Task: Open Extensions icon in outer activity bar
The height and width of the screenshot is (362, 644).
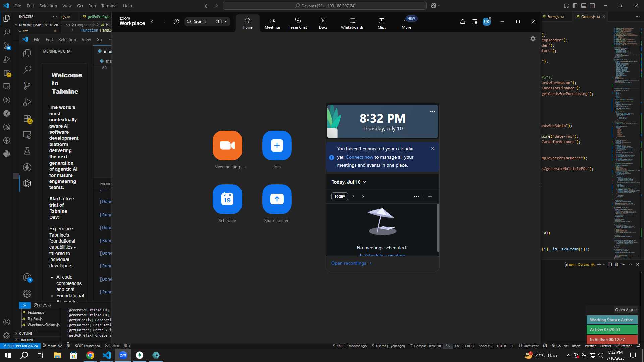Action: pyautogui.click(x=6, y=73)
